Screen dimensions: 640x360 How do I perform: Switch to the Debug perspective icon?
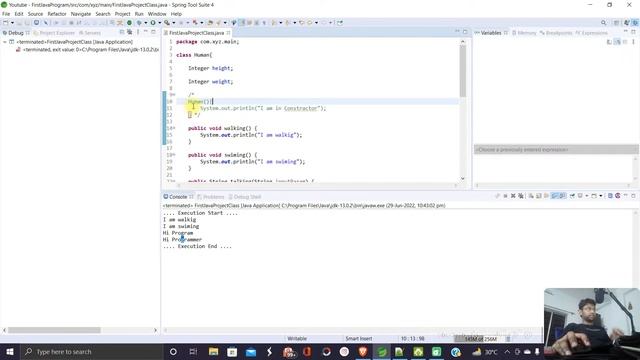pos(635,23)
